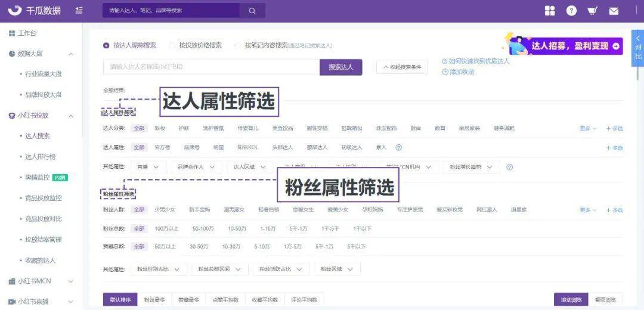Focus the 达人名称 search input field
The image size is (644, 310).
pos(212,67)
